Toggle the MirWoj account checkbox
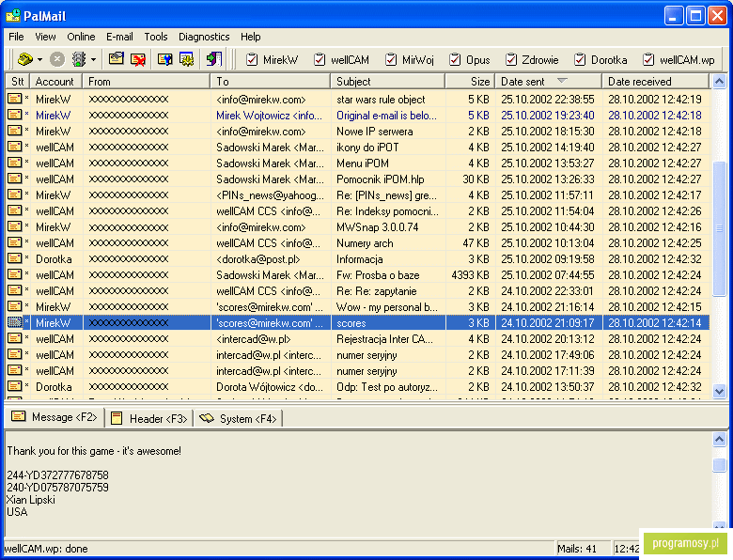 tap(391, 60)
